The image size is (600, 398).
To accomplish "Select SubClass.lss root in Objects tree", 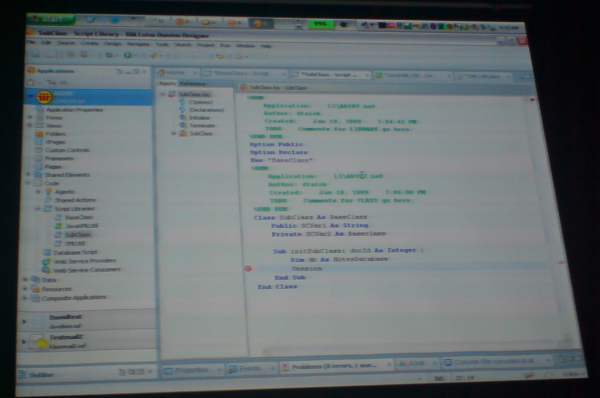I will point(194,94).
